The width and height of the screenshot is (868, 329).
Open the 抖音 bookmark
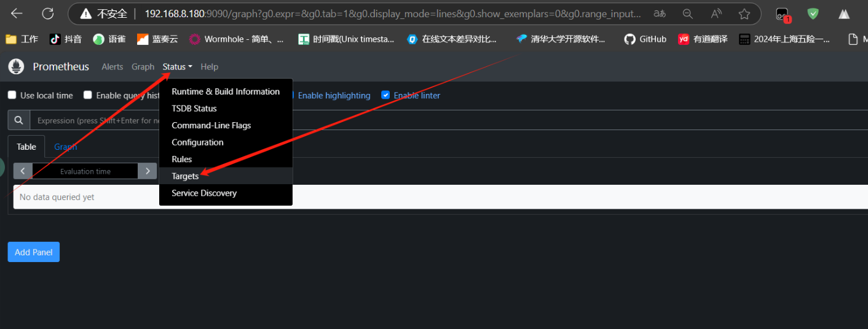click(x=65, y=39)
